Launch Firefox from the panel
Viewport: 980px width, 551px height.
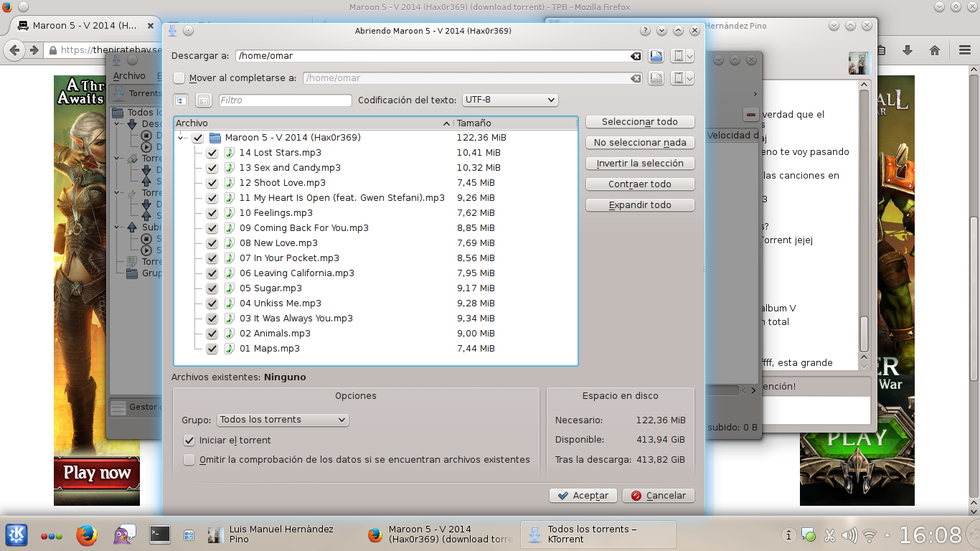pos(87,535)
